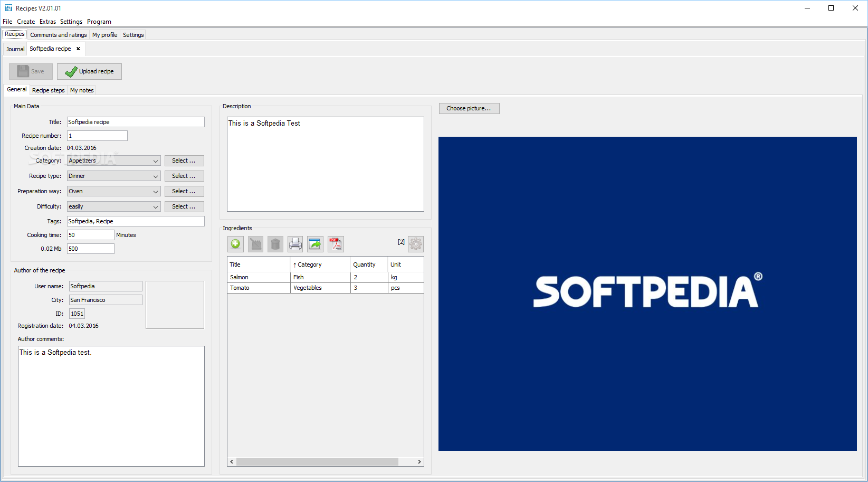This screenshot has width=868, height=482.
Task: Click the Save button with the floppy icon
Action: tap(31, 71)
